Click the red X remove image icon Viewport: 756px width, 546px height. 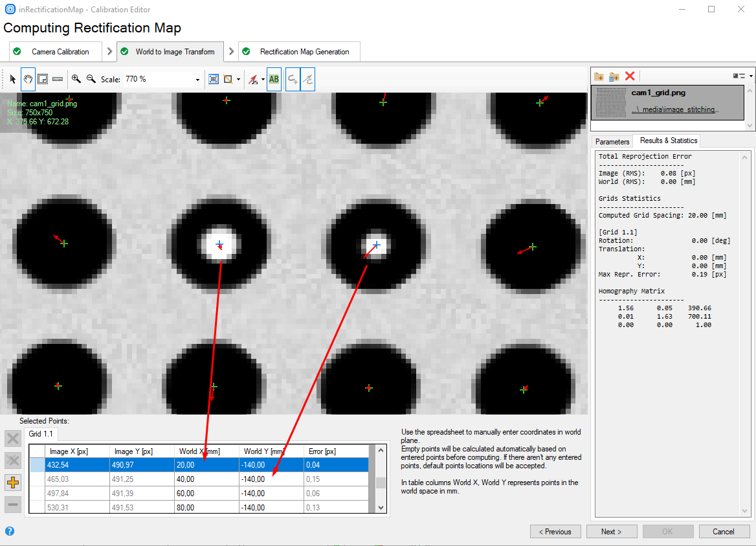click(x=629, y=76)
